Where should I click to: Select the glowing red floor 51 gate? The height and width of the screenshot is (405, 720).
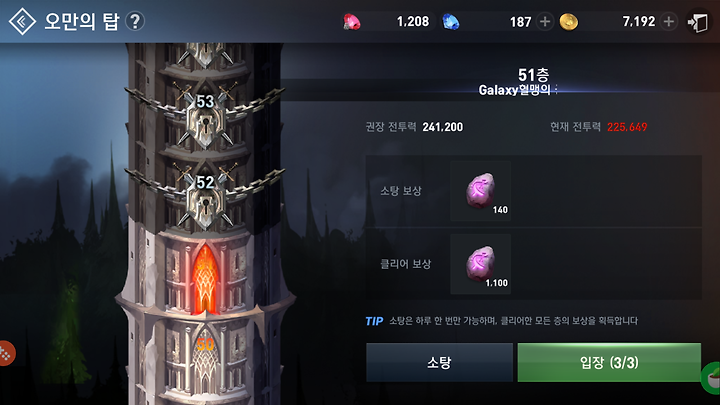(205, 279)
